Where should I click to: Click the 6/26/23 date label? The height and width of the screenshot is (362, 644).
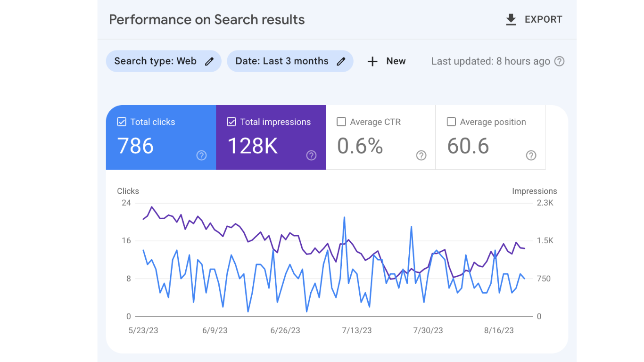point(285,330)
